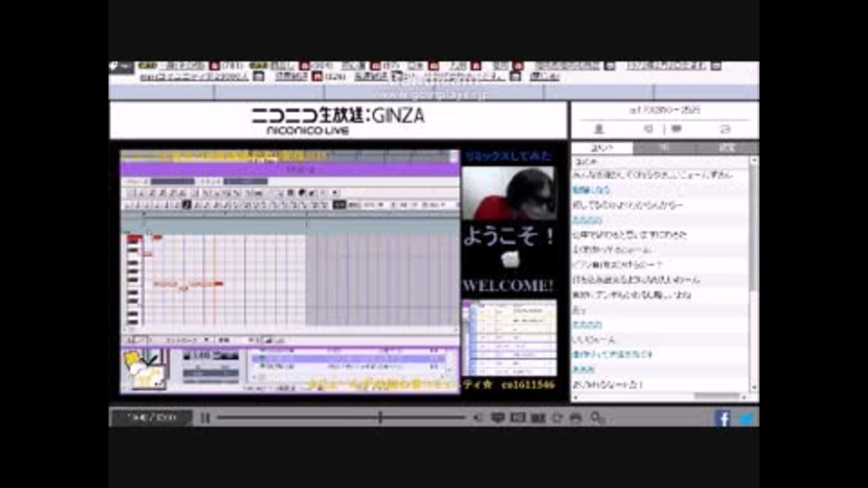Click the comment count bubble icon

point(676,129)
